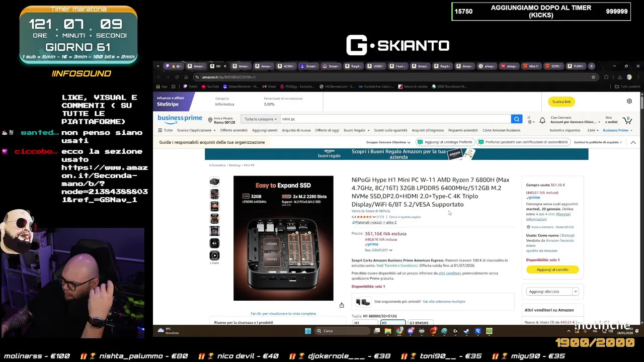Click Aggiungi al carrello button
Screen dimensions: 644x362
pyautogui.click(x=552, y=269)
